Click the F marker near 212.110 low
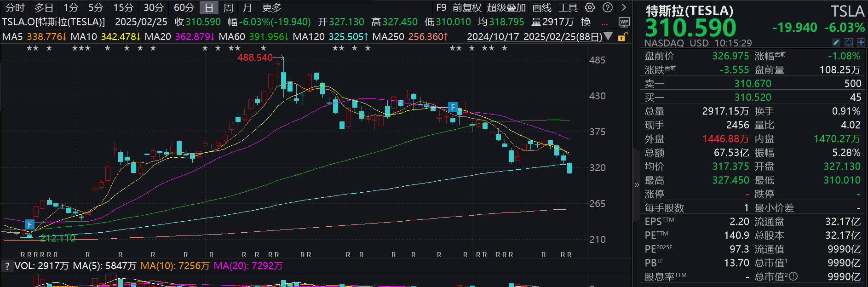 coord(29,224)
